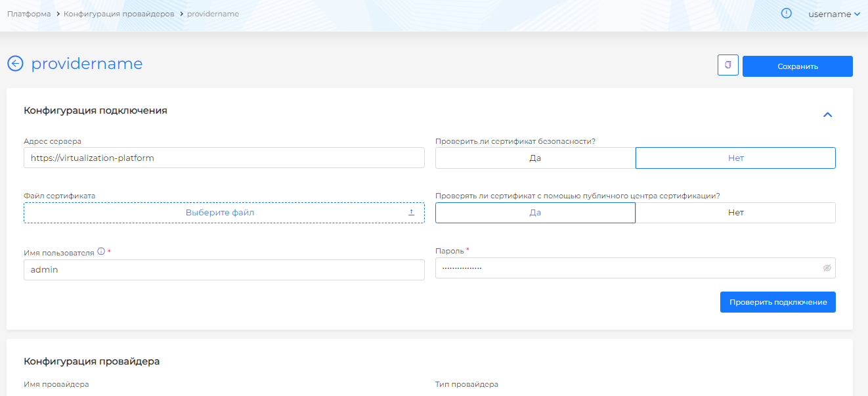The image size is (868, 396).
Task: Choose Да for public certification authority check
Action: (x=535, y=213)
